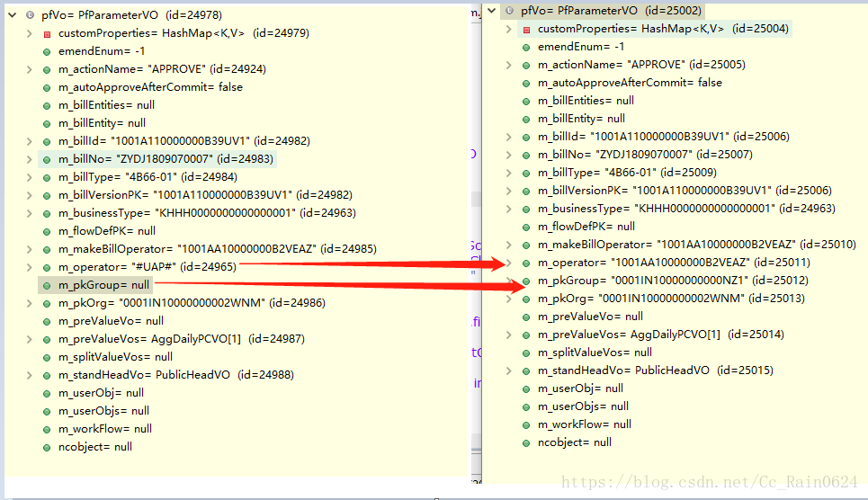Select m_billVersionPK (id=24982) row
This screenshot has height=500, width=868.
pyautogui.click(x=205, y=195)
